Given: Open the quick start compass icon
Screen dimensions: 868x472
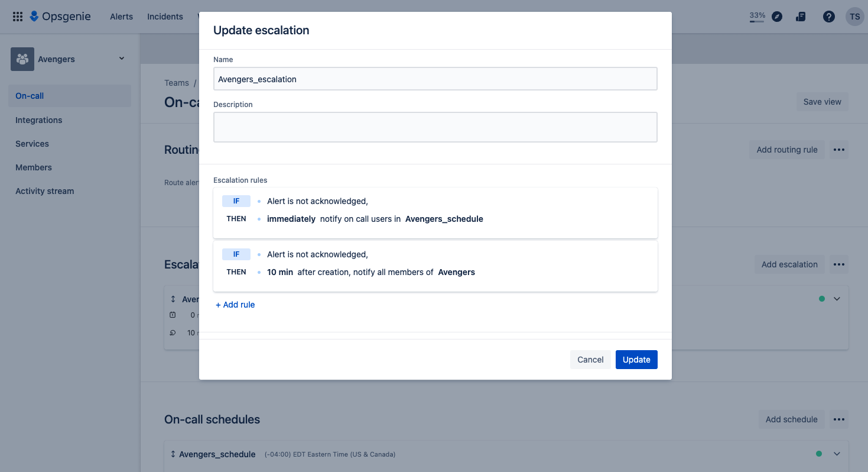Looking at the screenshot, I should (x=776, y=16).
